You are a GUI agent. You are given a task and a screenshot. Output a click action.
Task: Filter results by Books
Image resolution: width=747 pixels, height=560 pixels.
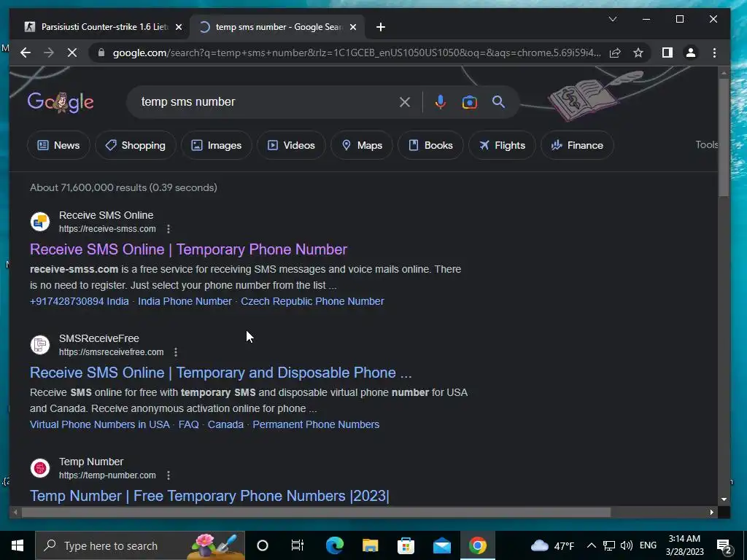coord(430,145)
